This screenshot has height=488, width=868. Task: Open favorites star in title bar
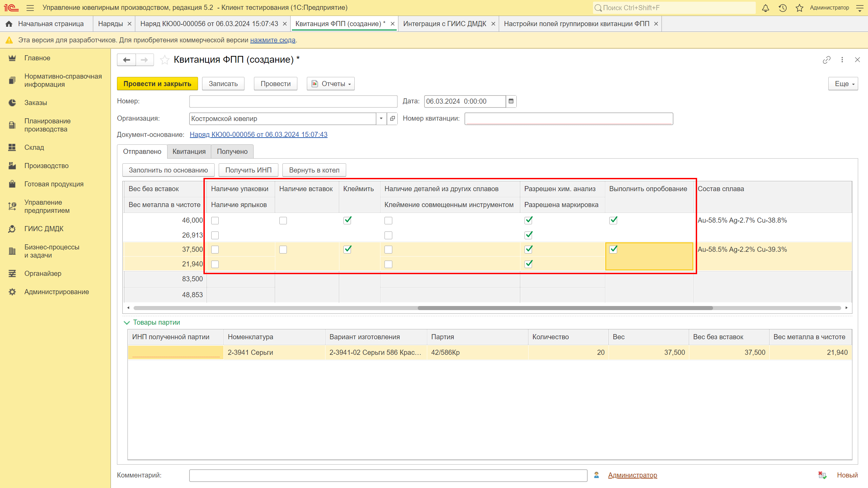coord(800,8)
